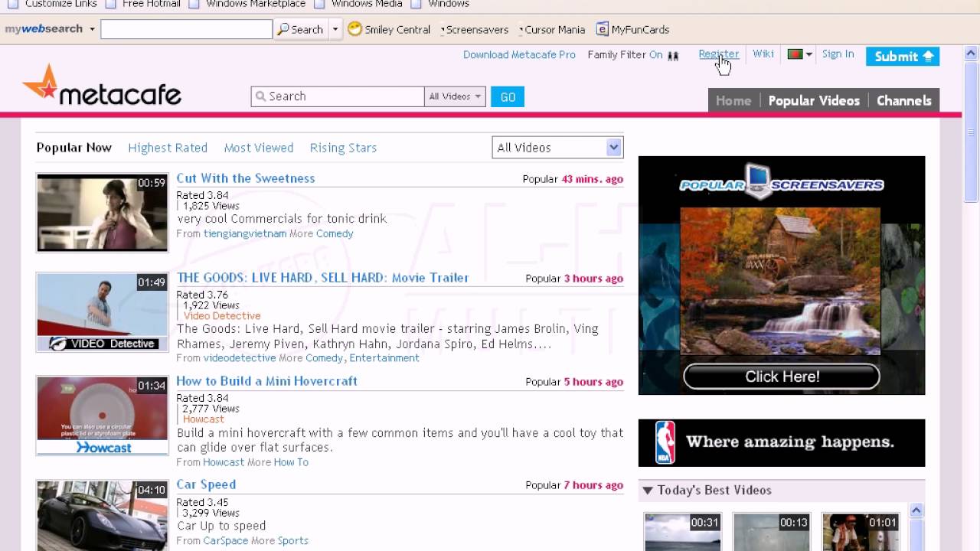Open the 00:13 Today's Best video thumbnail
This screenshot has width=980, height=551.
771,532
